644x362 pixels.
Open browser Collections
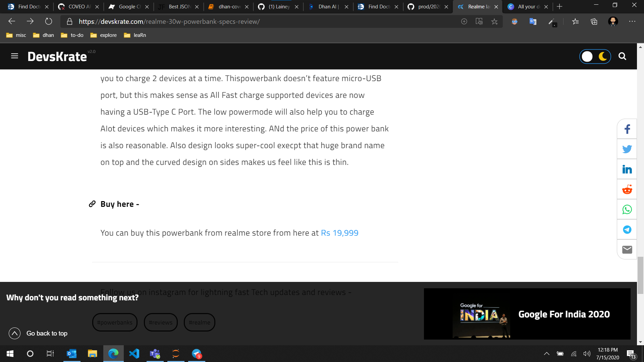click(594, 21)
